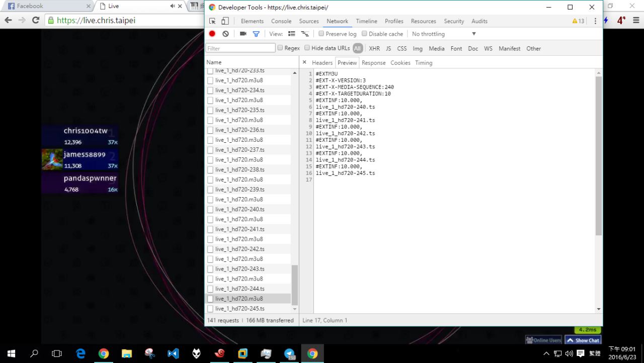Select the live_1_hd720-245.ts request
This screenshot has height=363, width=644.
click(x=239, y=309)
